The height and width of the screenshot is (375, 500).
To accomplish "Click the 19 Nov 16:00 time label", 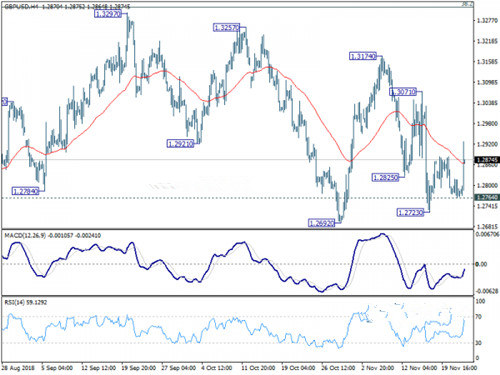I will pyautogui.click(x=460, y=368).
